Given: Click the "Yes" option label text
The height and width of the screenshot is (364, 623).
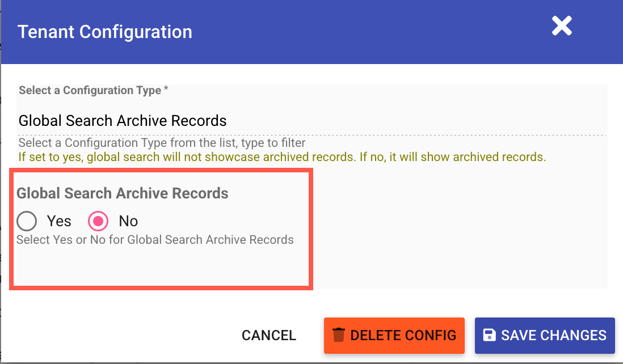Looking at the screenshot, I should pyautogui.click(x=59, y=221).
